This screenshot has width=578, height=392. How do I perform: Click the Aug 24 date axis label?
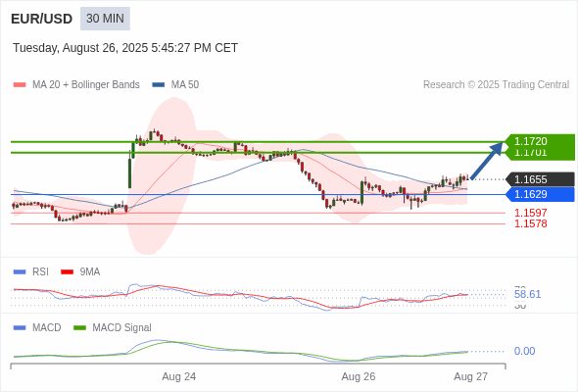tap(178, 376)
